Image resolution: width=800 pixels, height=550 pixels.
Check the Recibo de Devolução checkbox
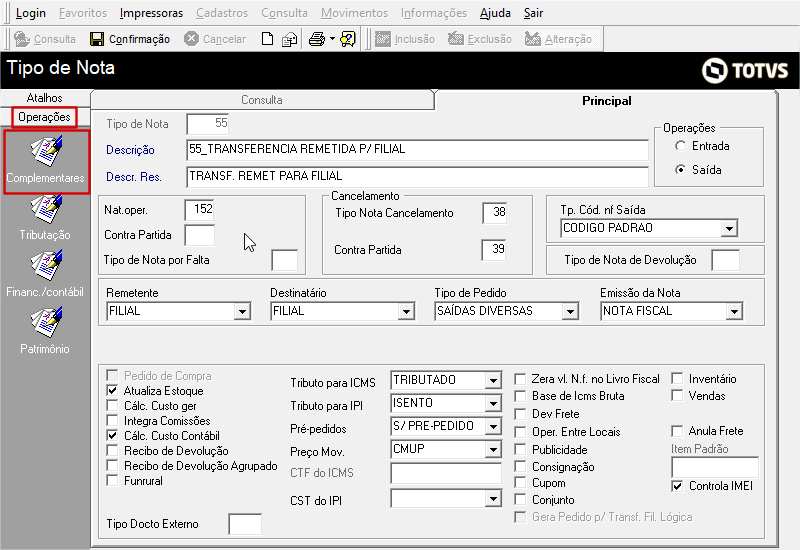point(112,451)
